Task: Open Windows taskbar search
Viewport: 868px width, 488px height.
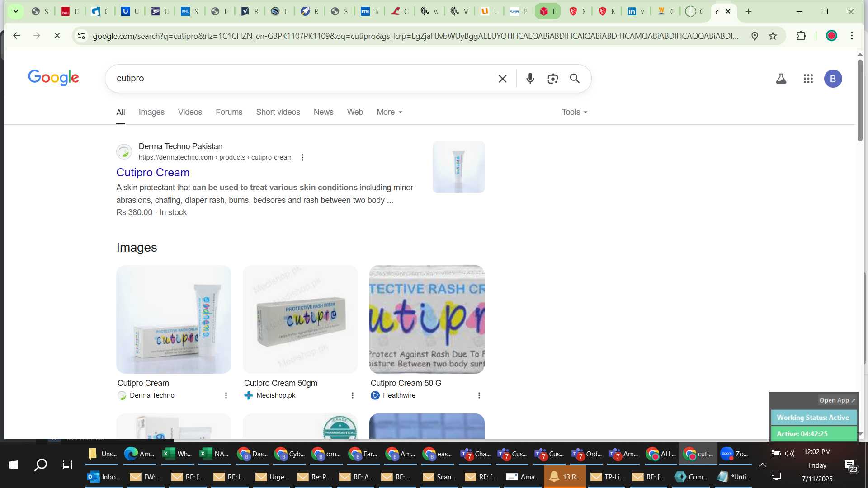Action: 41,465
